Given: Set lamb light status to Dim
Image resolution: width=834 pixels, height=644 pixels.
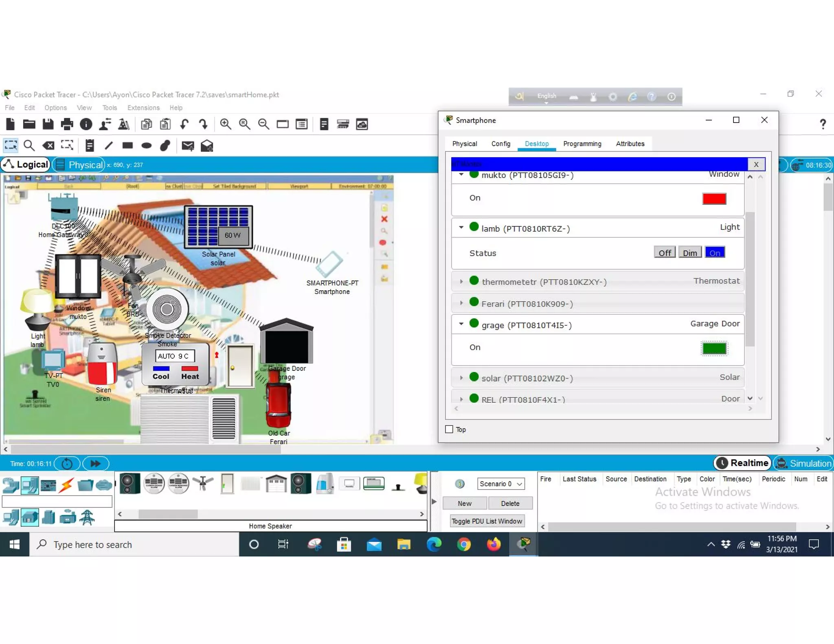Looking at the screenshot, I should (x=689, y=253).
